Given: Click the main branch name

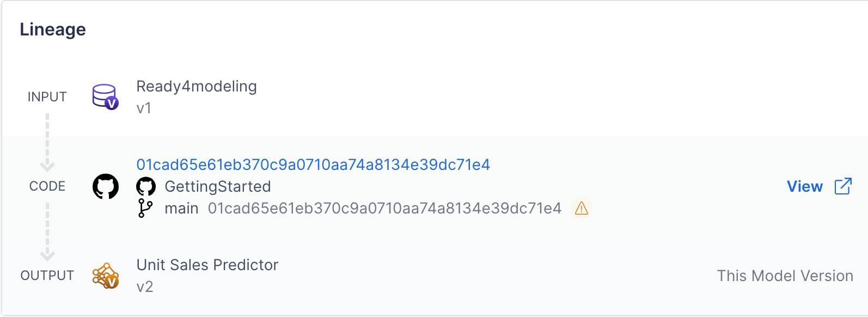Looking at the screenshot, I should point(181,208).
